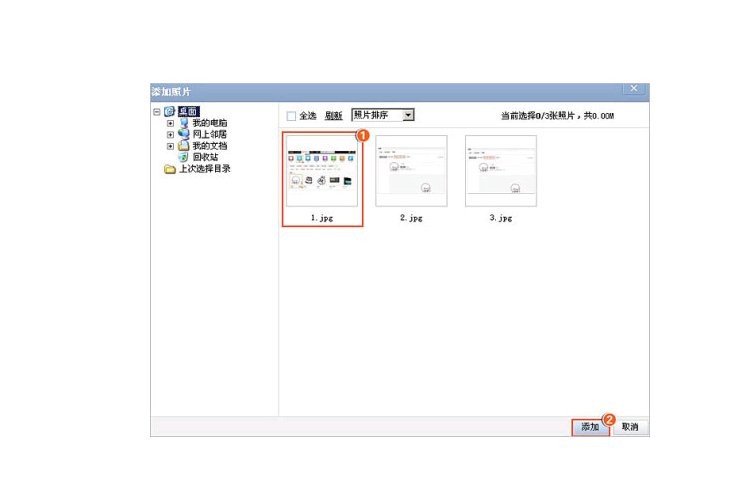
Task: Select 回收站 label in tree
Action: 205,157
